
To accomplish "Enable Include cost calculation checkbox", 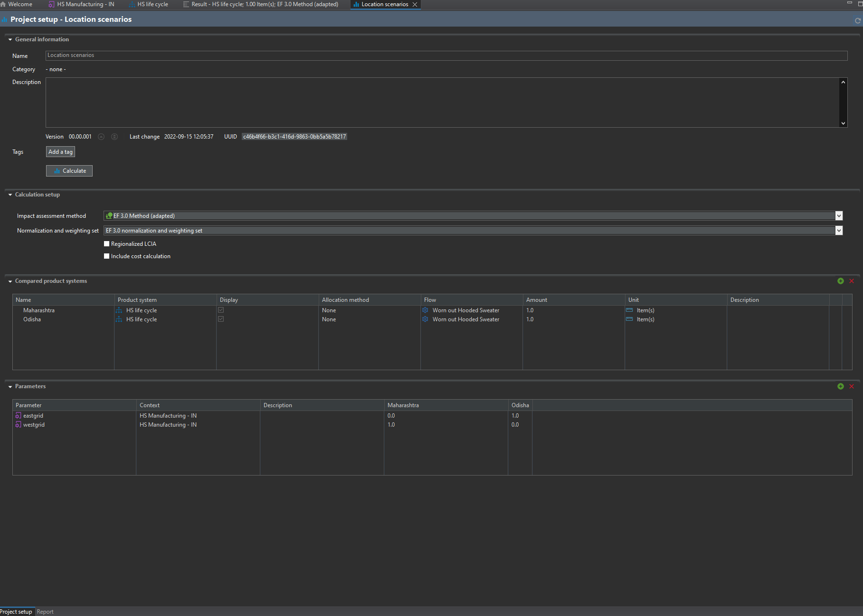I will 107,256.
